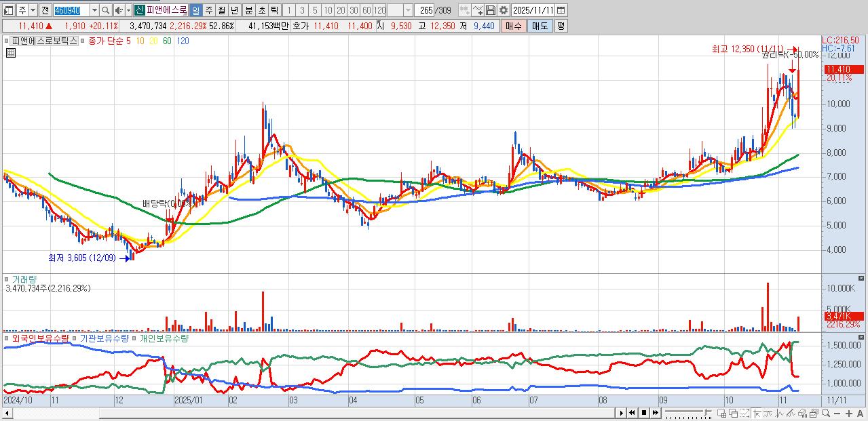Select the 월 monthly period button
The width and height of the screenshot is (868, 421).
point(221,10)
